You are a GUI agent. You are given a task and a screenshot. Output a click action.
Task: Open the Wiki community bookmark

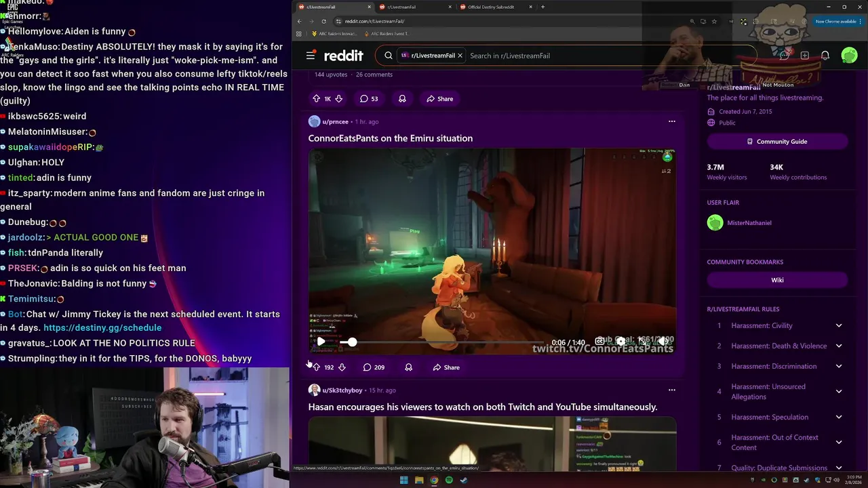tap(777, 280)
